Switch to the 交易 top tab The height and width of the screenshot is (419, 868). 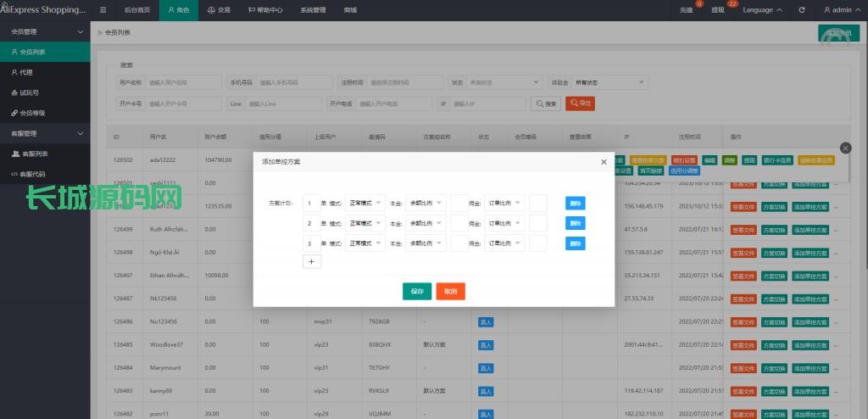219,10
